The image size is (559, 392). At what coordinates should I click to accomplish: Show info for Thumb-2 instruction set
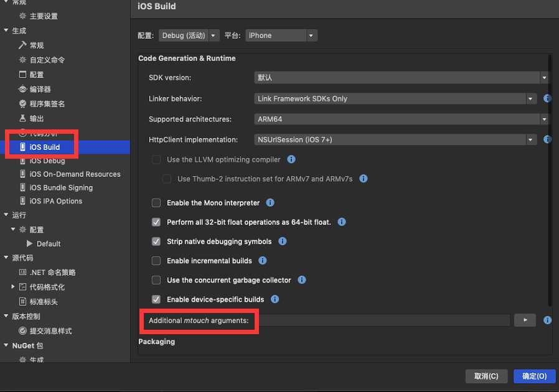point(364,179)
